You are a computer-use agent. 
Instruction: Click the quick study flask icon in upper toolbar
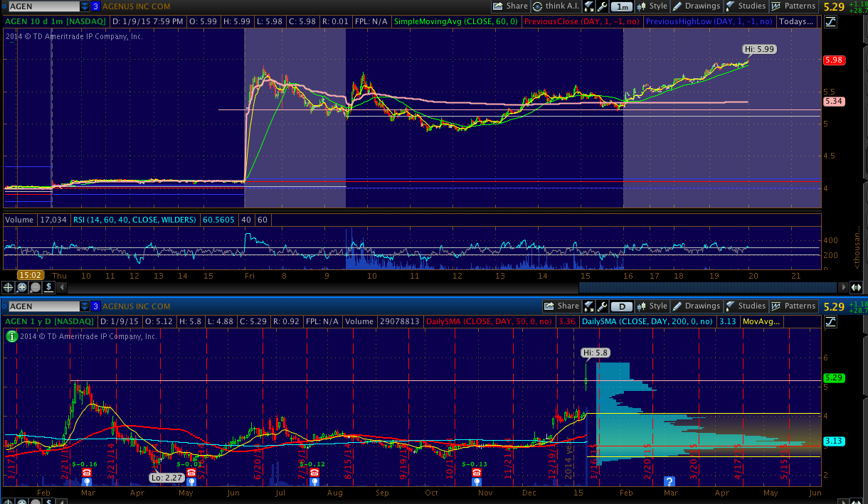[x=589, y=6]
